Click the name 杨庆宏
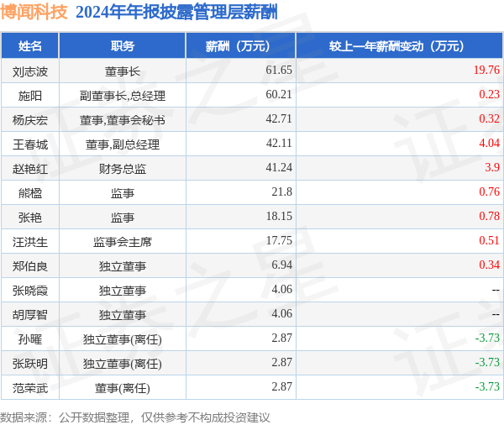The height and width of the screenshot is (425, 504). point(30,120)
